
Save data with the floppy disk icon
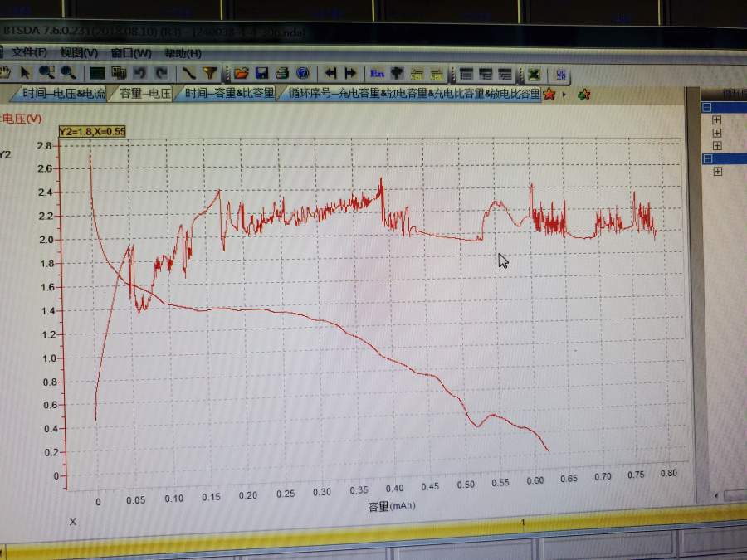[261, 73]
